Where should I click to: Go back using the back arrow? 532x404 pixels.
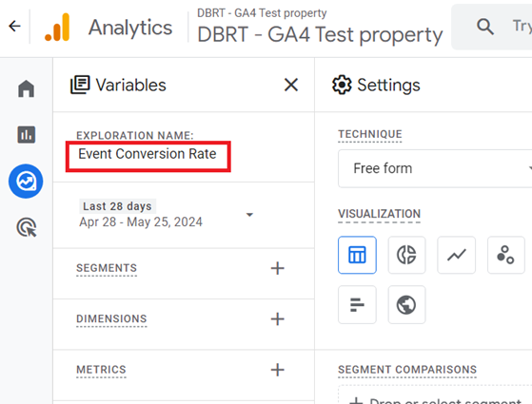click(14, 26)
